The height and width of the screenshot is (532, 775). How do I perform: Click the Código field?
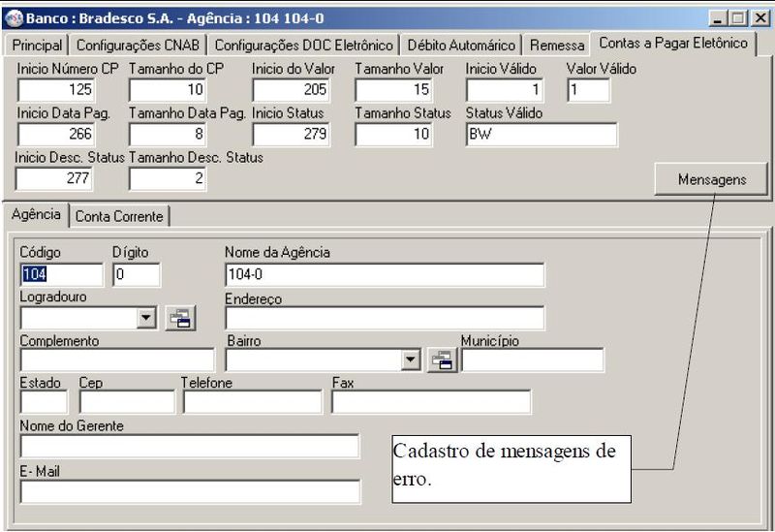[62, 274]
